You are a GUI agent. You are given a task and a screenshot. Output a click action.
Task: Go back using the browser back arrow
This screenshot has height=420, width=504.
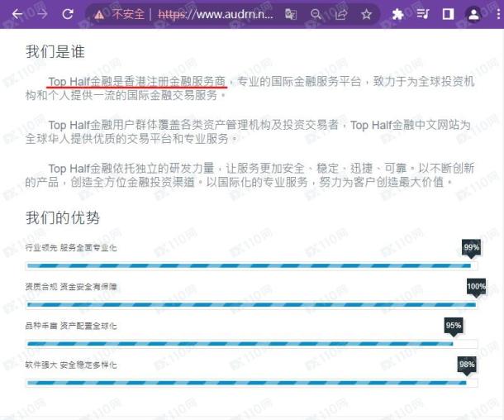click(17, 14)
